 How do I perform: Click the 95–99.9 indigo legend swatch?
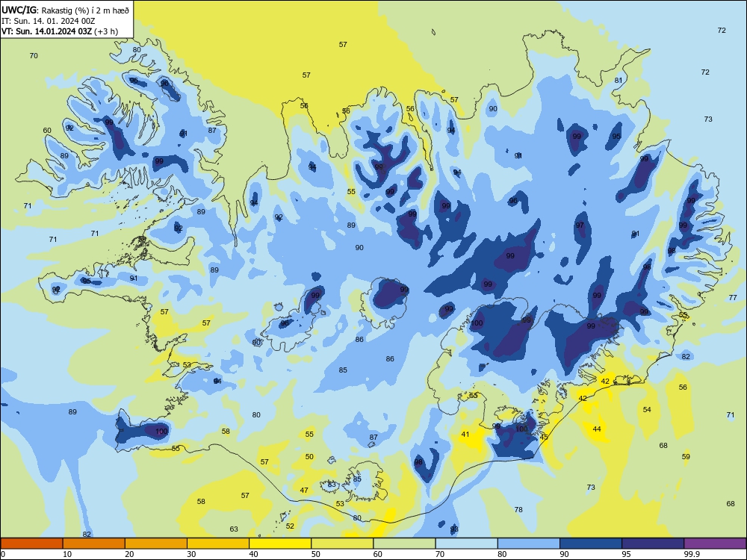pos(653,544)
